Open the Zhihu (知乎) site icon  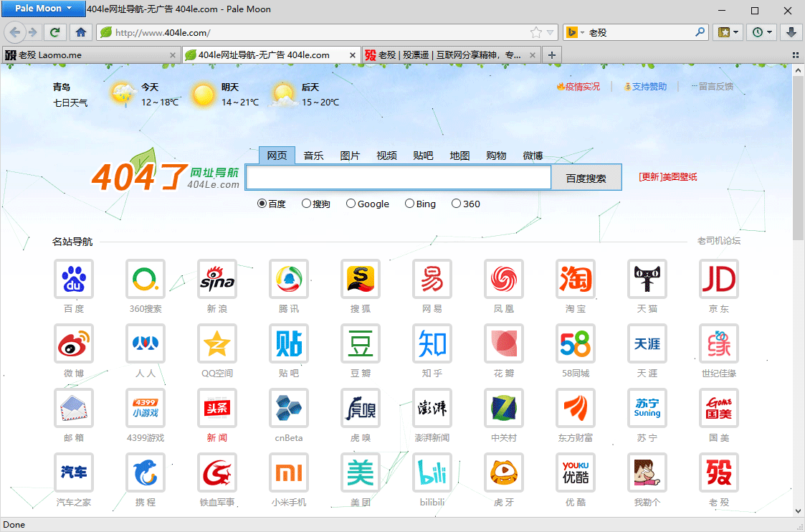tap(432, 343)
